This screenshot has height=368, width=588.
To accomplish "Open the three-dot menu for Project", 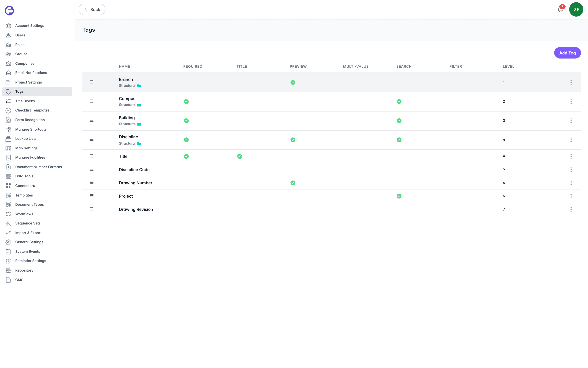I will point(571,196).
